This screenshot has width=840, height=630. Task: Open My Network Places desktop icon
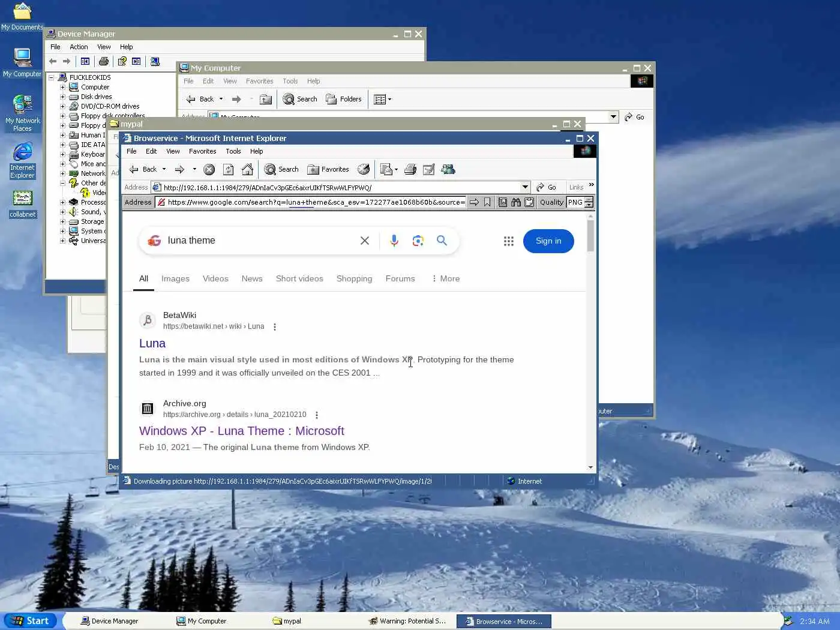[x=22, y=113]
